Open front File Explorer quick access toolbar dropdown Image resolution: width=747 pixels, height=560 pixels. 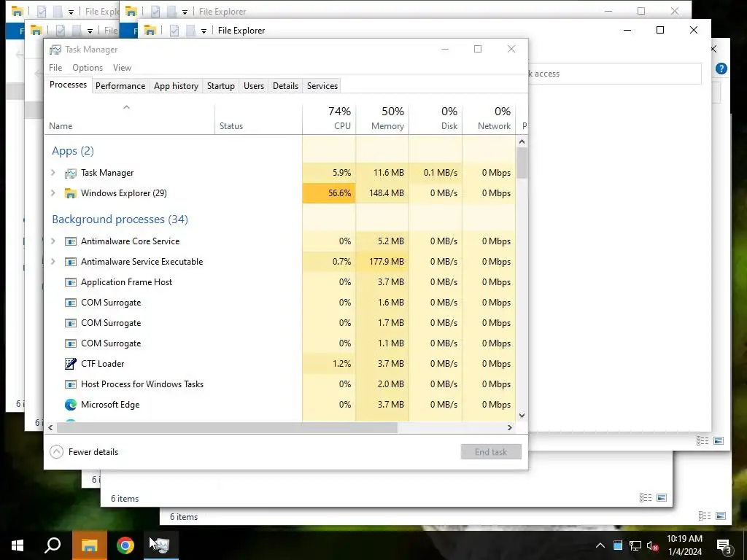coord(204,31)
